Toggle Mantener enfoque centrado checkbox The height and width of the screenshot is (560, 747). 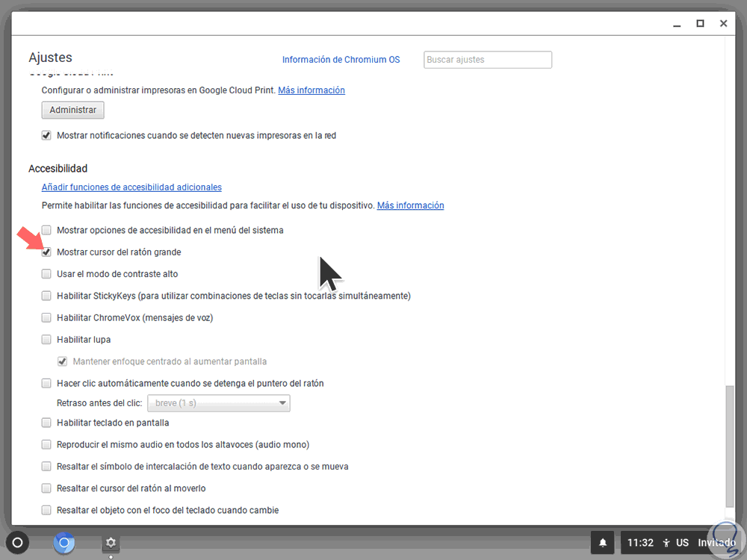(x=62, y=362)
